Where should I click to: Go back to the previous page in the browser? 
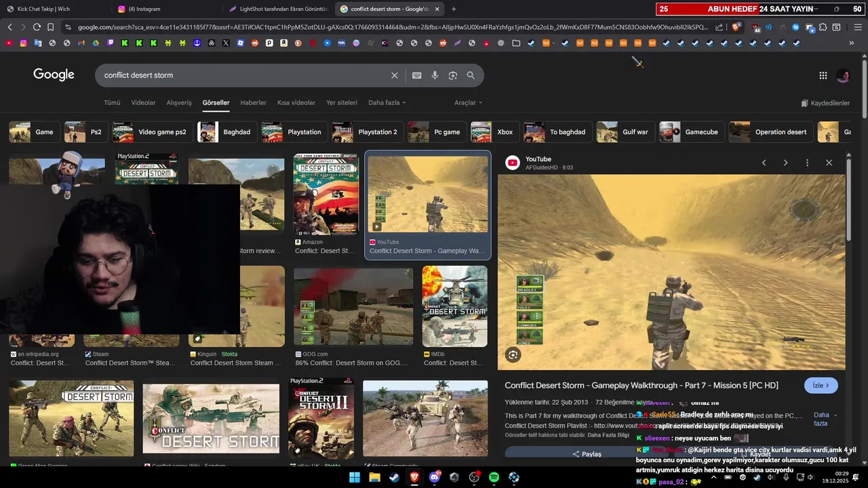(x=9, y=27)
